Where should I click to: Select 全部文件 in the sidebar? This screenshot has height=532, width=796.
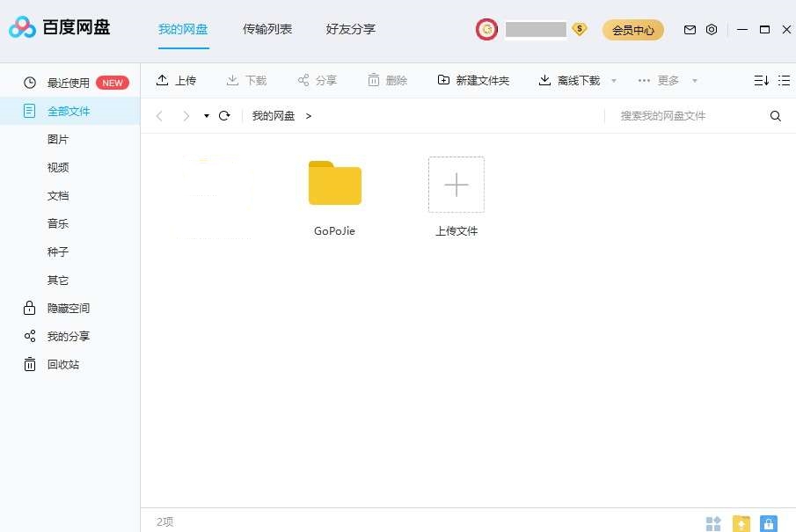tap(69, 111)
